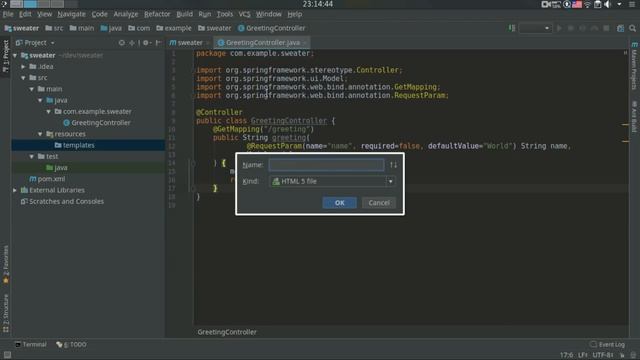Screen dimensions: 640x360
Task: Open the Navigate menu
Action: (71, 14)
